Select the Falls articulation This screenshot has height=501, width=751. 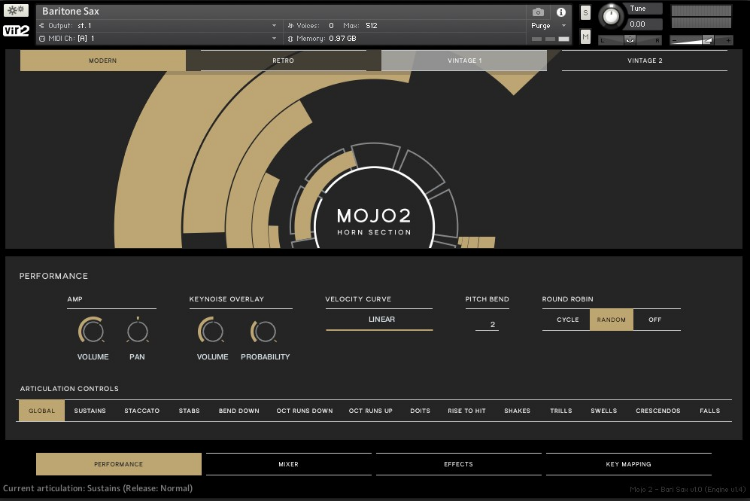pyautogui.click(x=709, y=410)
